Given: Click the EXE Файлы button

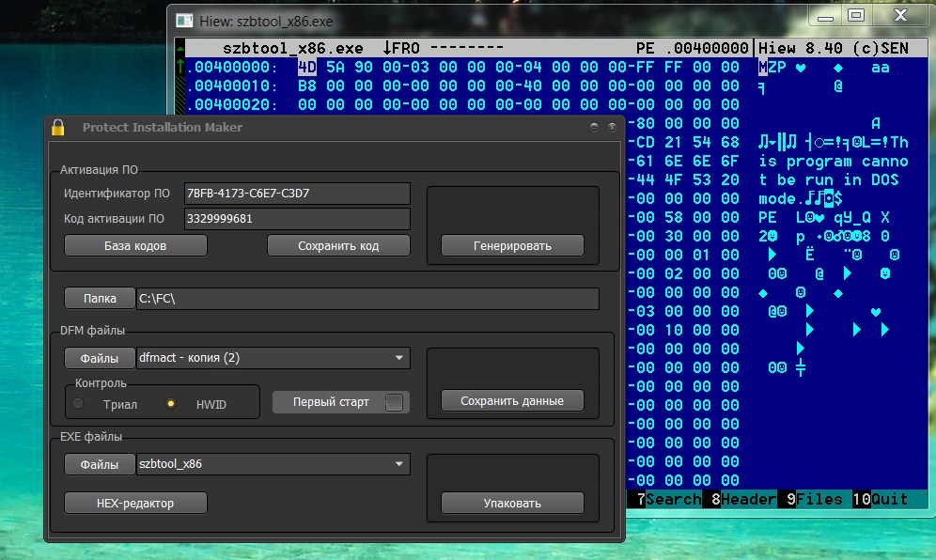Looking at the screenshot, I should point(100,464).
